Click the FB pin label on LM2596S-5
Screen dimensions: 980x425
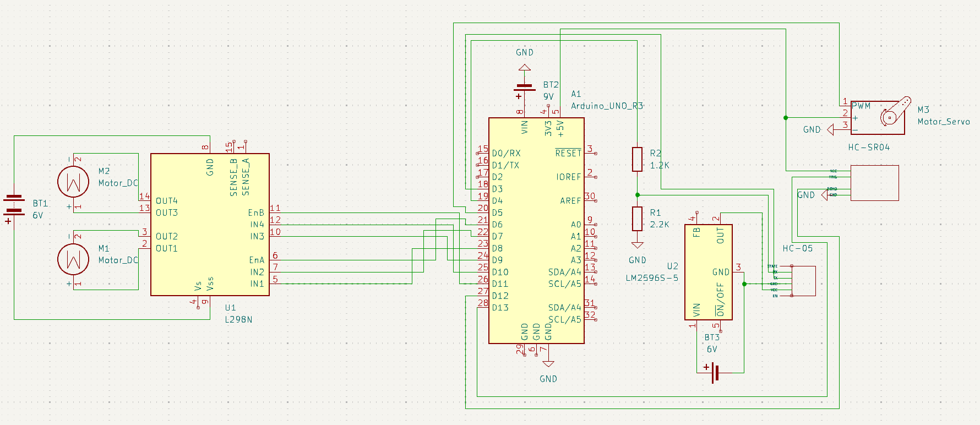(696, 232)
